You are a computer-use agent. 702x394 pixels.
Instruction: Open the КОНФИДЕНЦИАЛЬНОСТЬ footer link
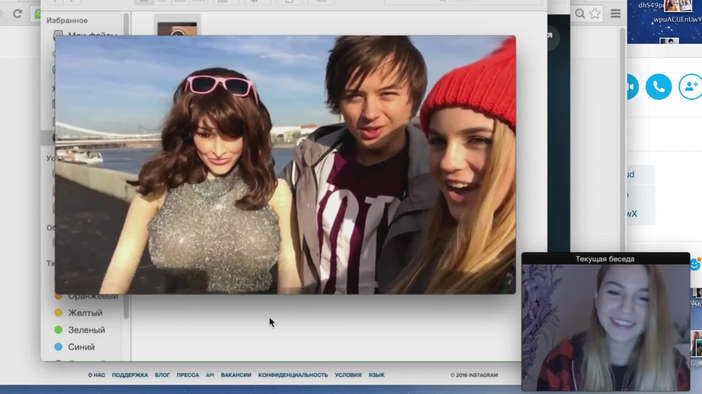click(293, 375)
